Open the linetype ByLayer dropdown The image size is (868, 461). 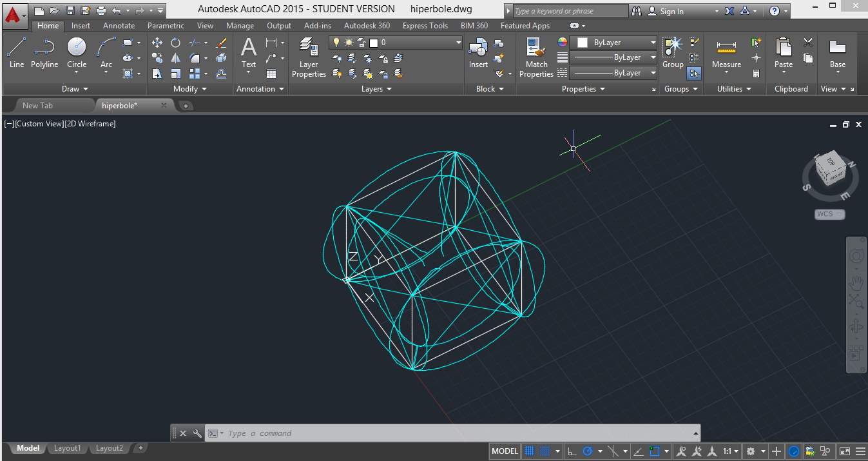click(x=613, y=73)
